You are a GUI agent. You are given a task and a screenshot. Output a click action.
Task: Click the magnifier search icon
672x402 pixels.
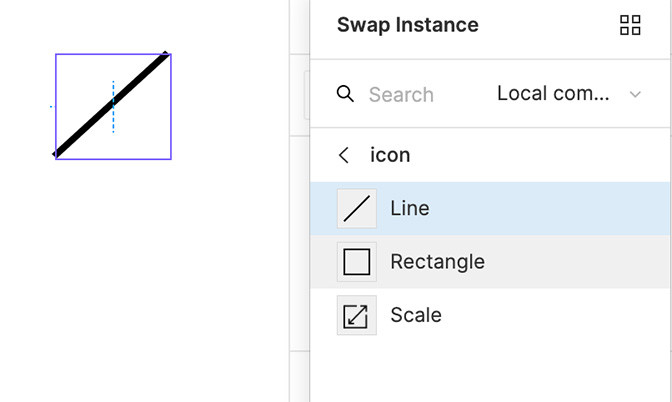click(x=345, y=94)
